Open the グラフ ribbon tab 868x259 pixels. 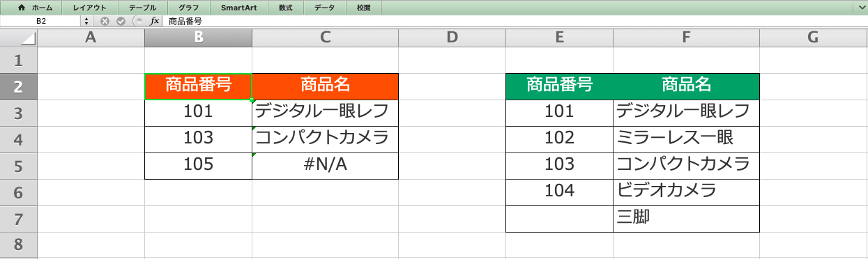pyautogui.click(x=188, y=8)
